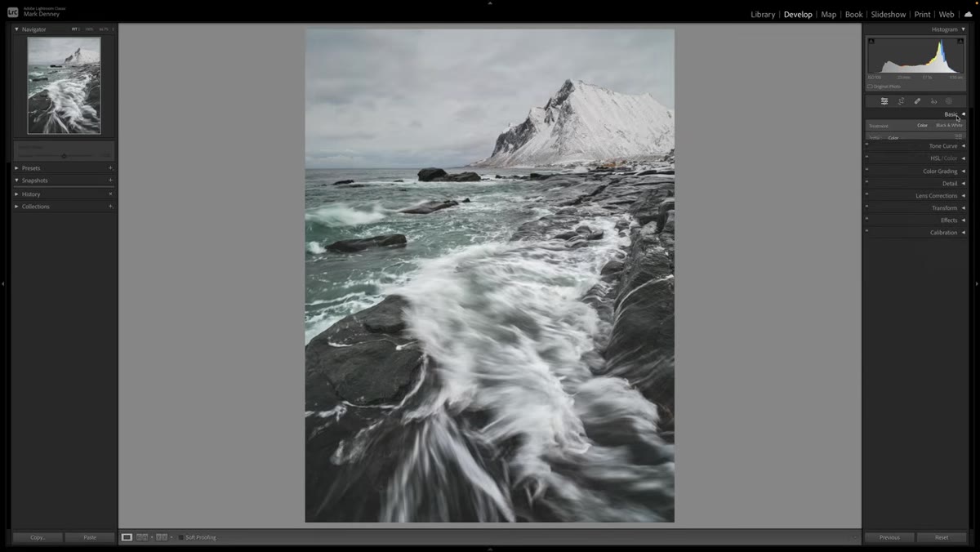Enable the Soft Proofing checkbox
The height and width of the screenshot is (552, 980).
tap(181, 537)
